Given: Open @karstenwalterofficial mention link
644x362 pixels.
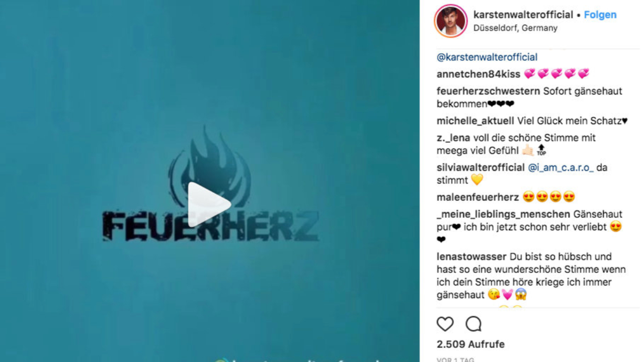Looking at the screenshot, I should point(487,57).
